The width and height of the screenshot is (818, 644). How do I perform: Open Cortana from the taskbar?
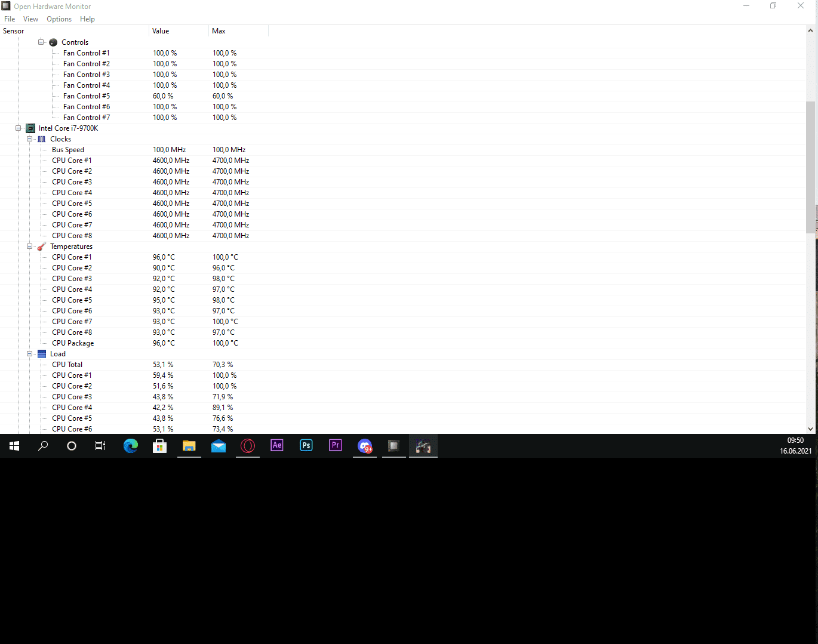[72, 446]
